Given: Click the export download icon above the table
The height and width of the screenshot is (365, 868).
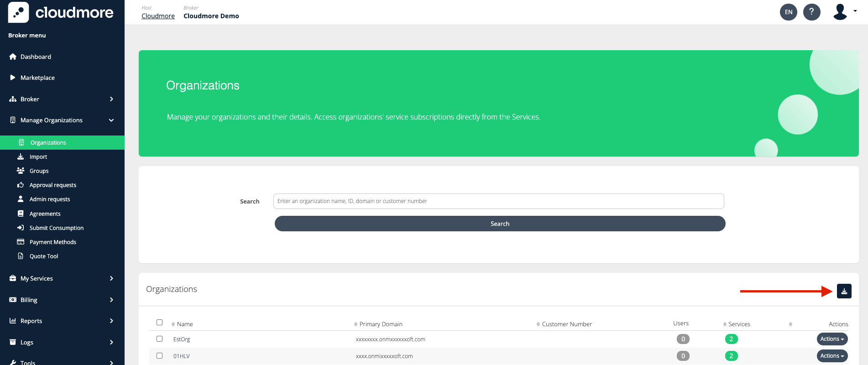Looking at the screenshot, I should (844, 291).
